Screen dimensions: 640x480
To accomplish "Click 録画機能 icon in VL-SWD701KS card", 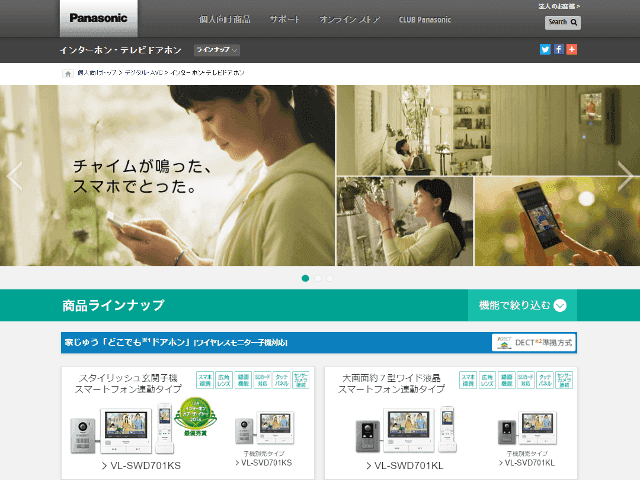I will coord(243,380).
